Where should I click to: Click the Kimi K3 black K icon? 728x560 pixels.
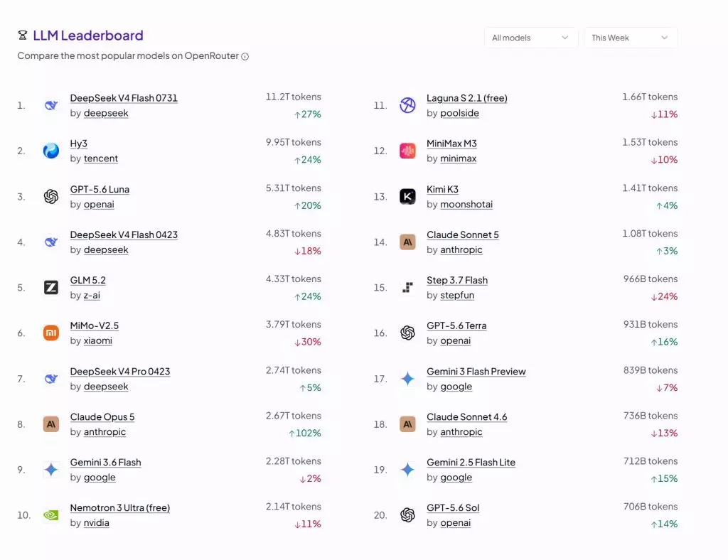[407, 196]
